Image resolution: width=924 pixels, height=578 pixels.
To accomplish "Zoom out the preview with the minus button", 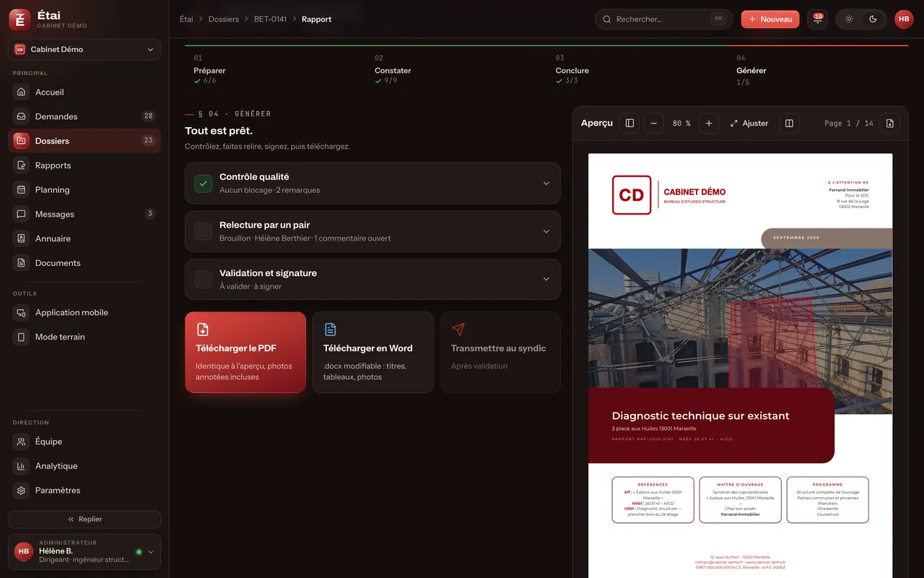I will pyautogui.click(x=653, y=124).
